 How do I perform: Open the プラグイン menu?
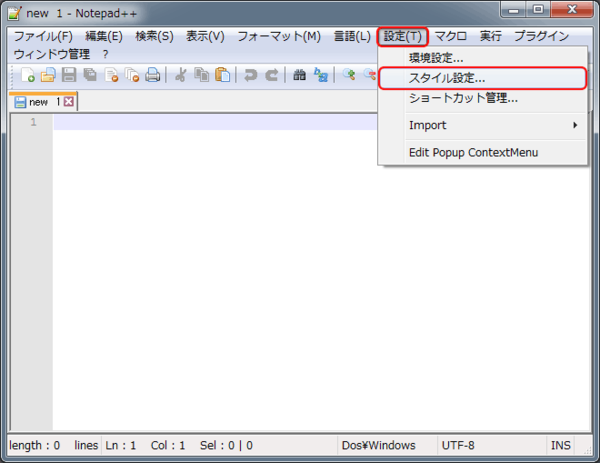pos(541,36)
